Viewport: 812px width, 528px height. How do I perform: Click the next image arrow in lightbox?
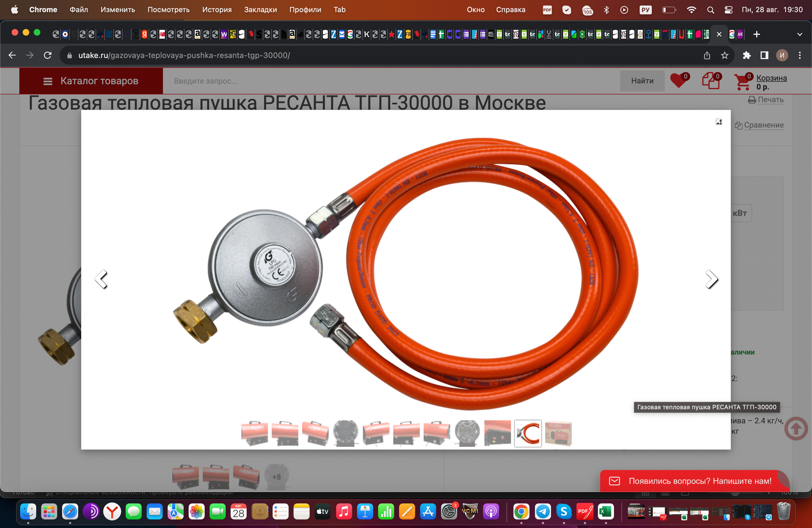pos(711,279)
